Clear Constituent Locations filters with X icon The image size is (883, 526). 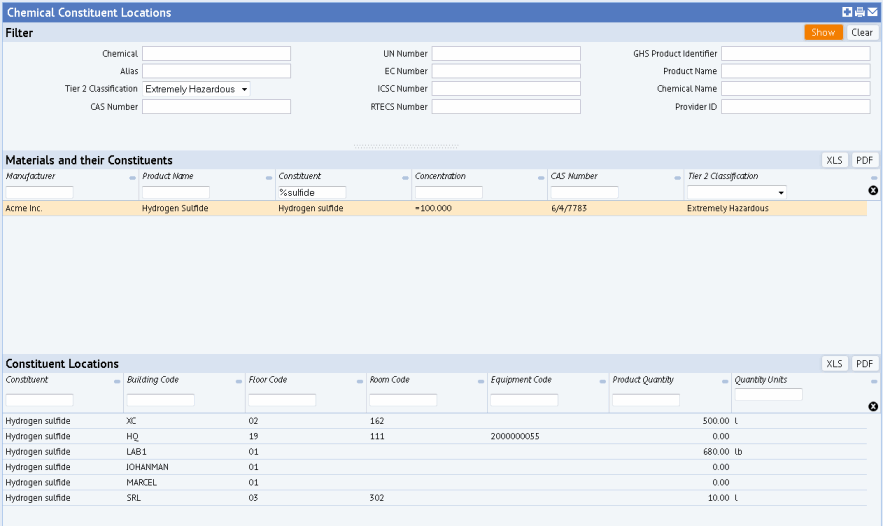pyautogui.click(x=873, y=406)
